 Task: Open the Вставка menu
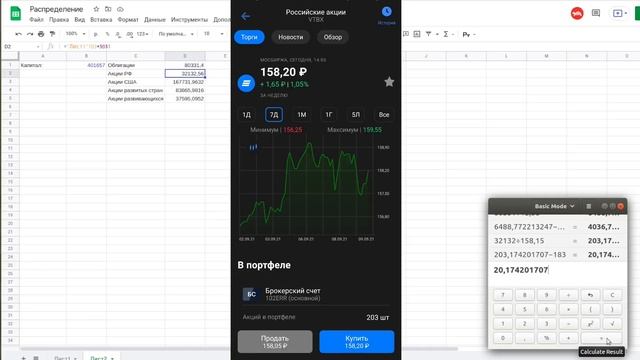coord(101,20)
